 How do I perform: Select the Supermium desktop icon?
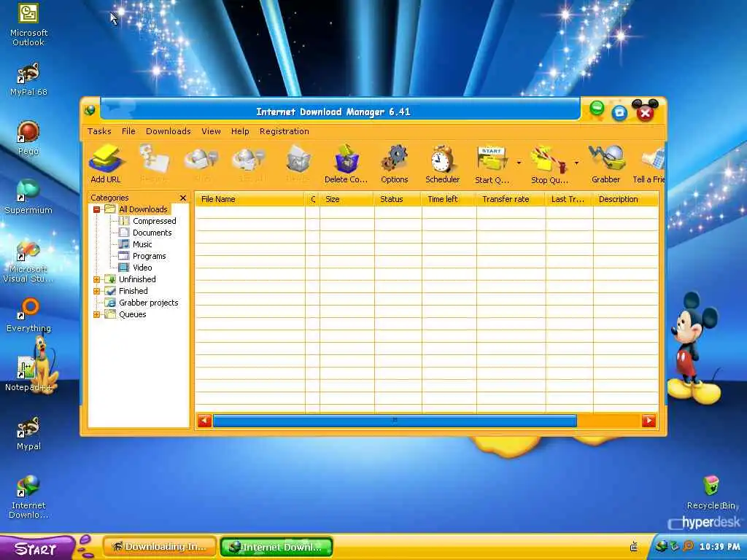coord(28,197)
